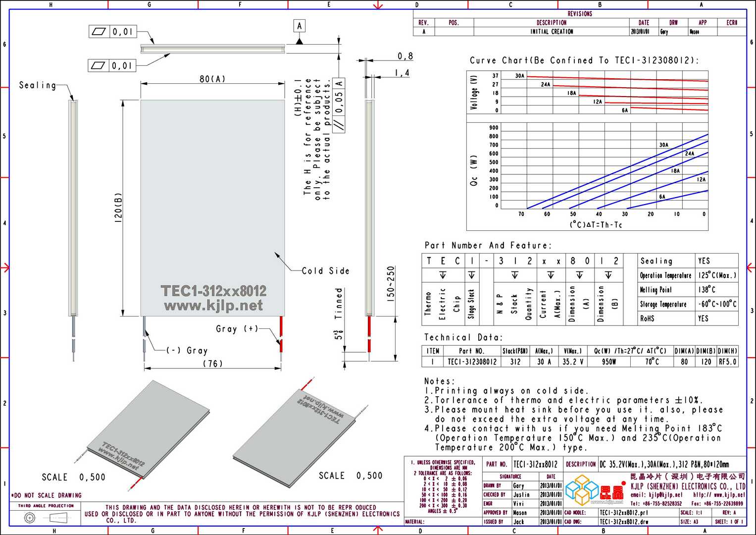Screen dimensions: 756x535
Task: Click the KJLP (SHENZHEN) ELECTRONICS company name
Action: pyautogui.click(x=688, y=486)
